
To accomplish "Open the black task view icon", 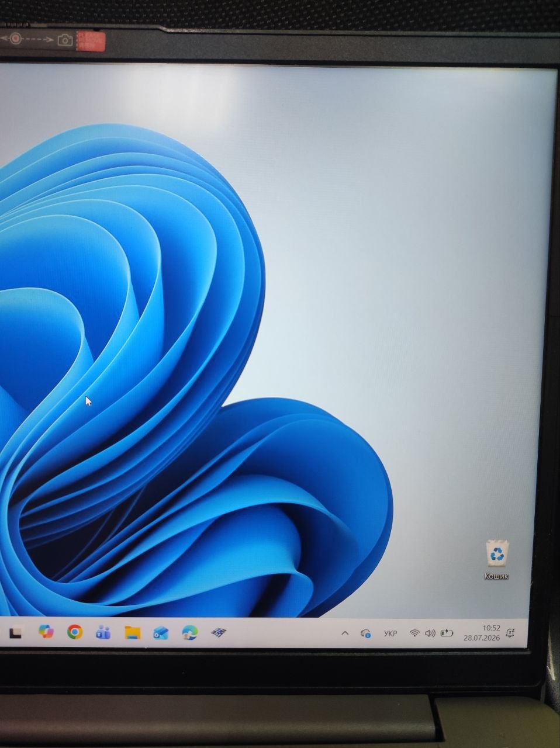I will tap(16, 632).
